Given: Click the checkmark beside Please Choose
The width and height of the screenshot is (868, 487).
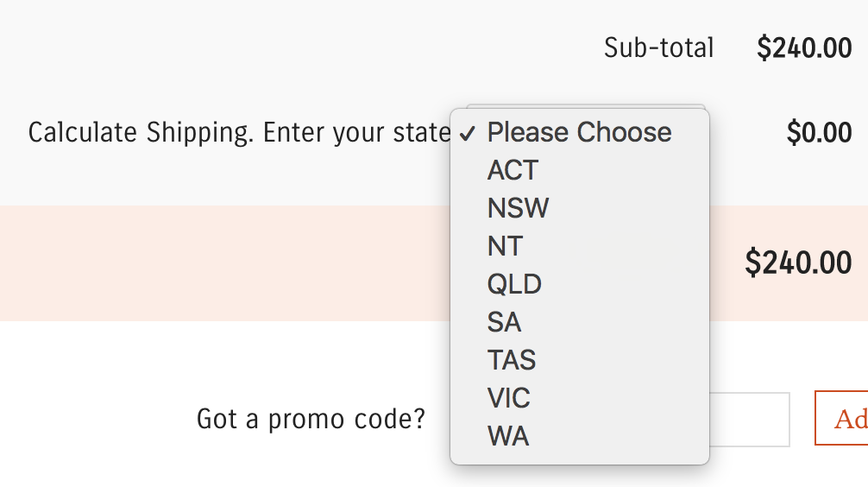Looking at the screenshot, I should pyautogui.click(x=468, y=133).
